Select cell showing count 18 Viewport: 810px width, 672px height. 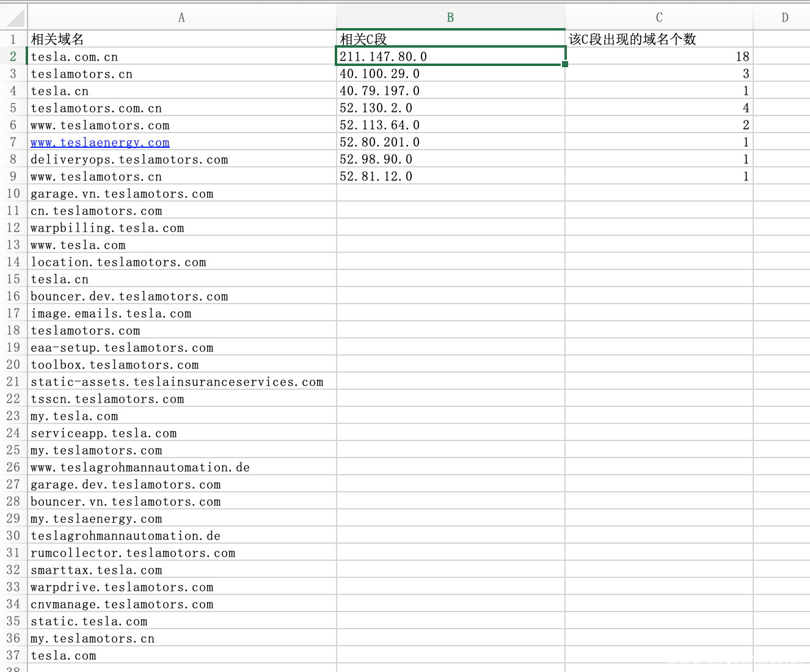point(659,57)
